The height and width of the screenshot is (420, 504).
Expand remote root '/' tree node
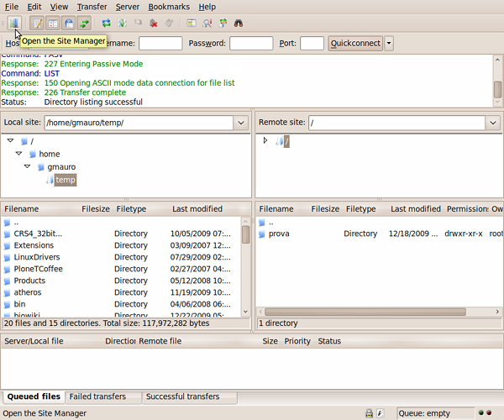coord(265,140)
